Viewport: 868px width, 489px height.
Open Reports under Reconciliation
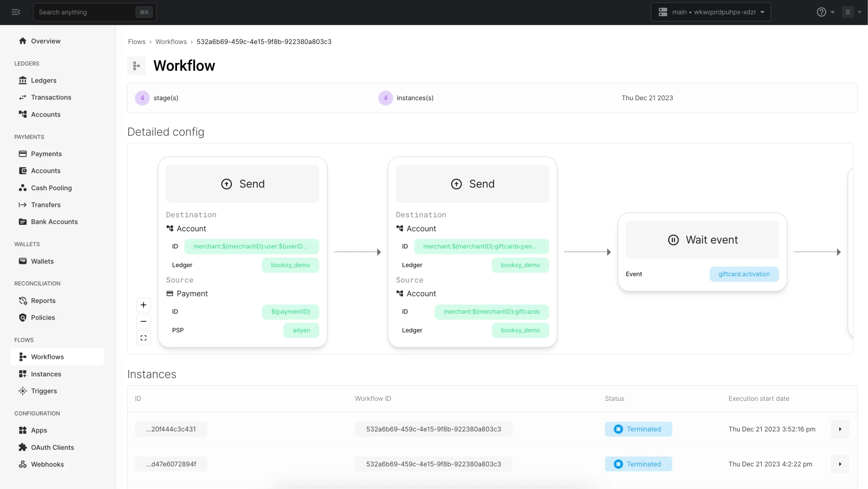43,300
